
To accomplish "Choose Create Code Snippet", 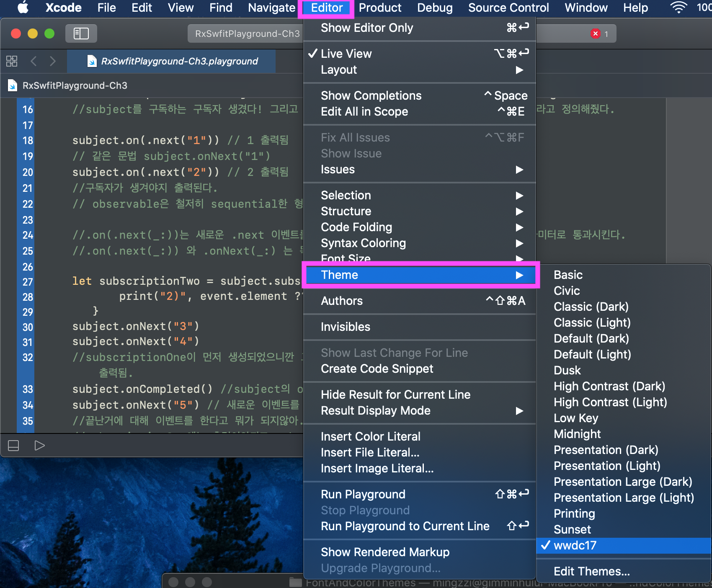I will coord(419,369).
